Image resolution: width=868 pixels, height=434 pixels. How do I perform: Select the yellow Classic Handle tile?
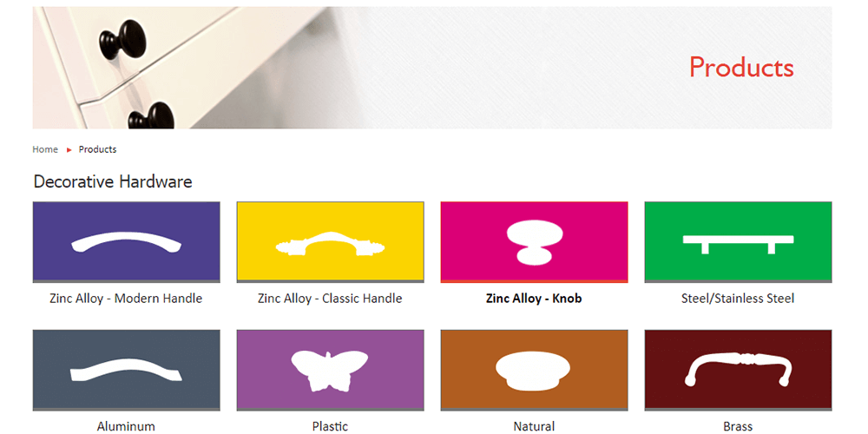[x=330, y=242]
